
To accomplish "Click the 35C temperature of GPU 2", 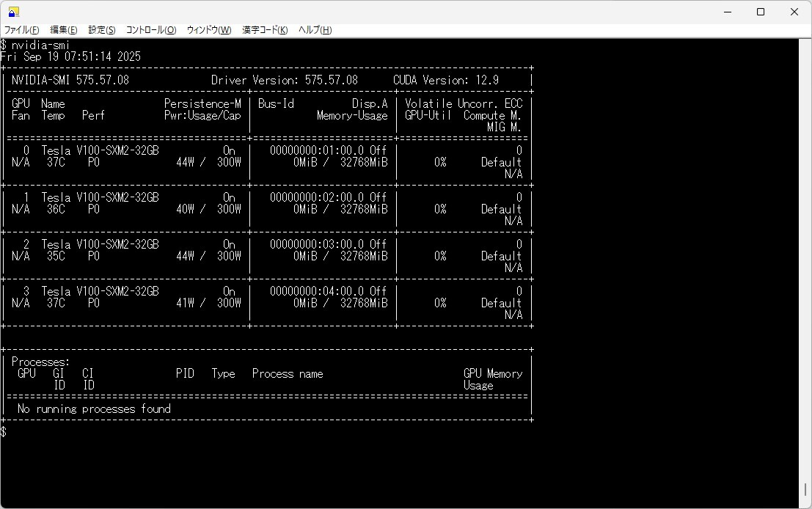I will (56, 256).
